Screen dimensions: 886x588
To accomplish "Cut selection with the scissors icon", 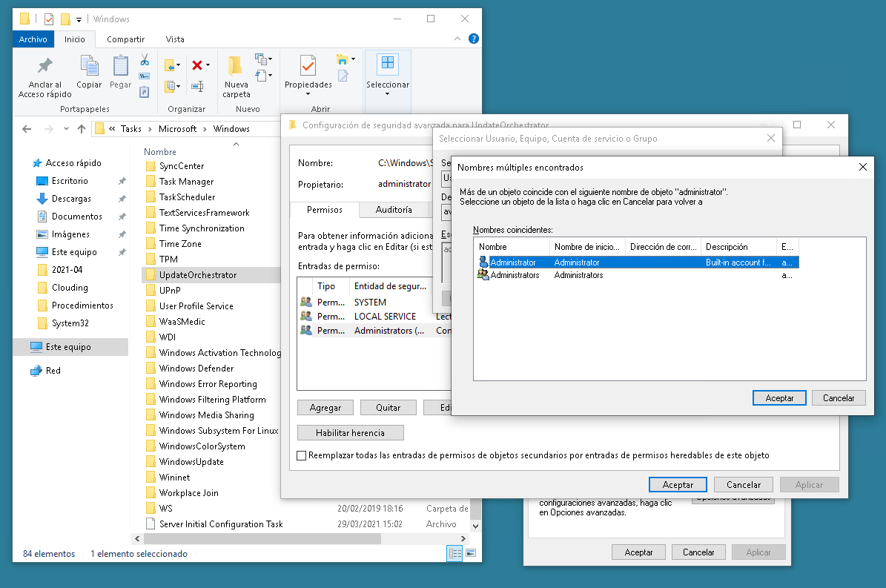I will click(x=145, y=60).
